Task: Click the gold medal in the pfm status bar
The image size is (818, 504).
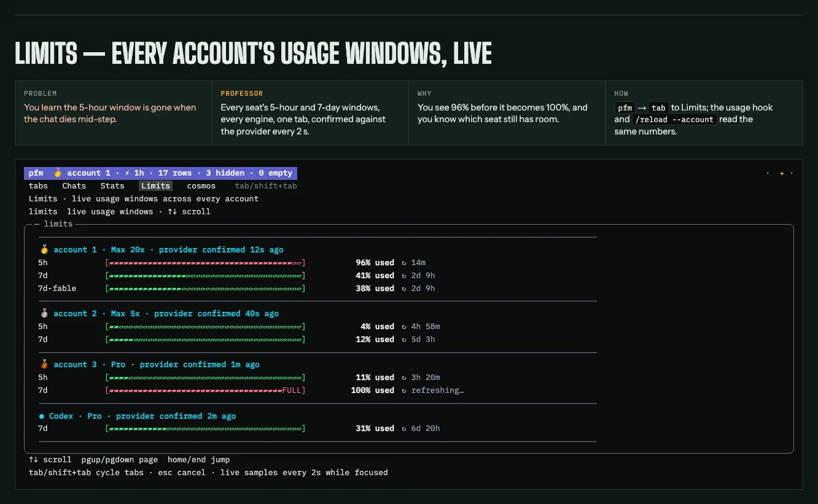Action: click(58, 173)
